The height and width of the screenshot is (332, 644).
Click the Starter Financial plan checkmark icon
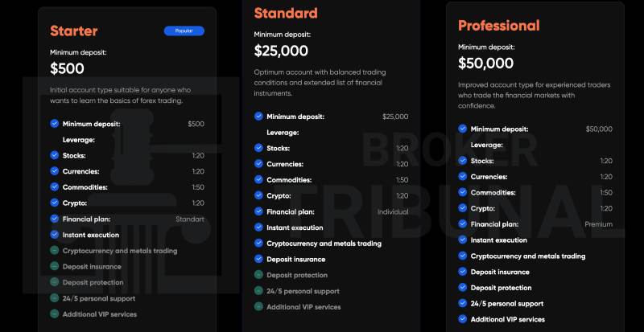coord(55,219)
